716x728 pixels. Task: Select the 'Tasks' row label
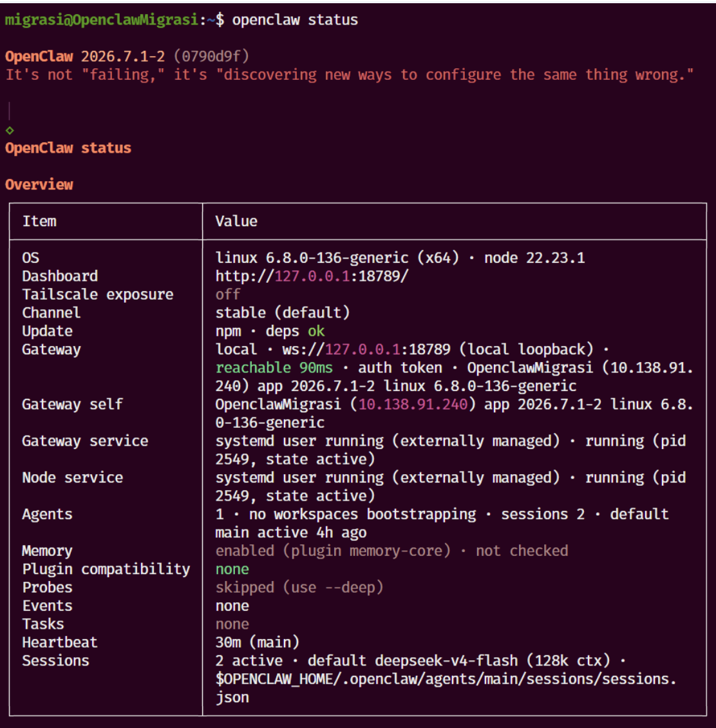43,624
